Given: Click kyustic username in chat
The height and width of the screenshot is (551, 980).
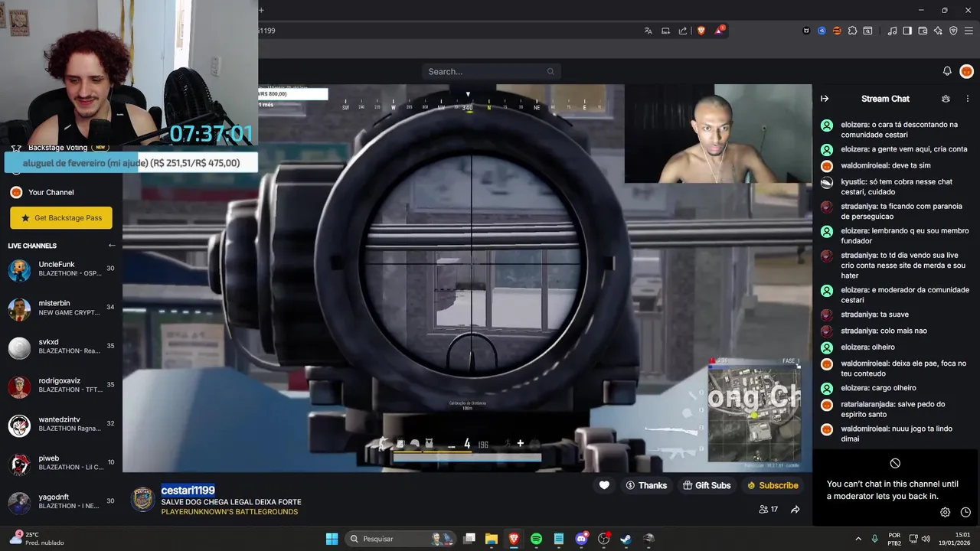Looking at the screenshot, I should tap(853, 182).
